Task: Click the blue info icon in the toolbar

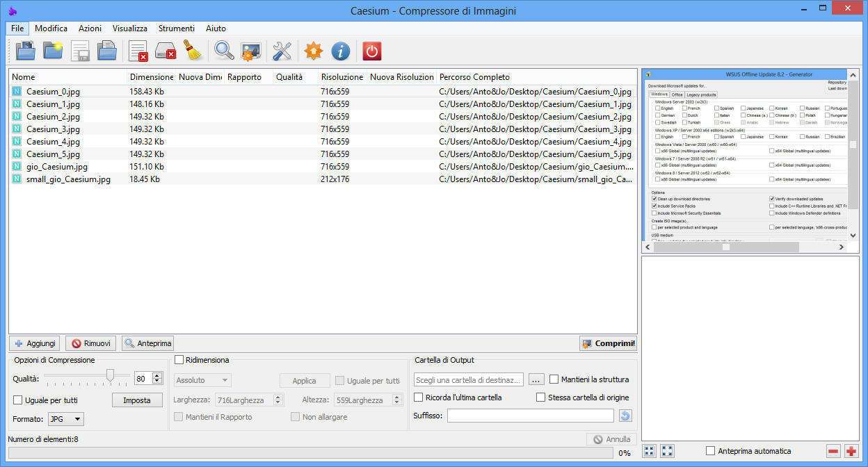Action: click(x=340, y=51)
